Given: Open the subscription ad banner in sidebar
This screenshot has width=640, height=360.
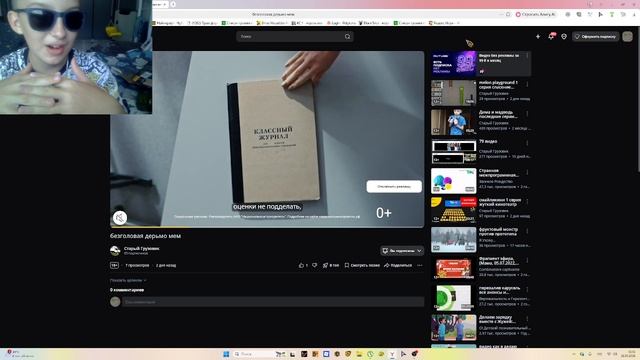Looking at the screenshot, I should 481,64.
